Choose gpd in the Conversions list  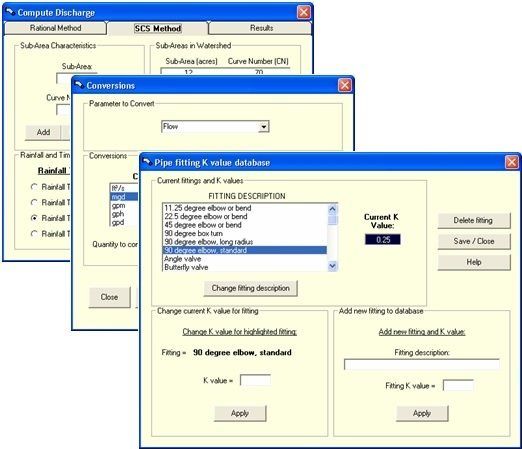tap(124, 222)
